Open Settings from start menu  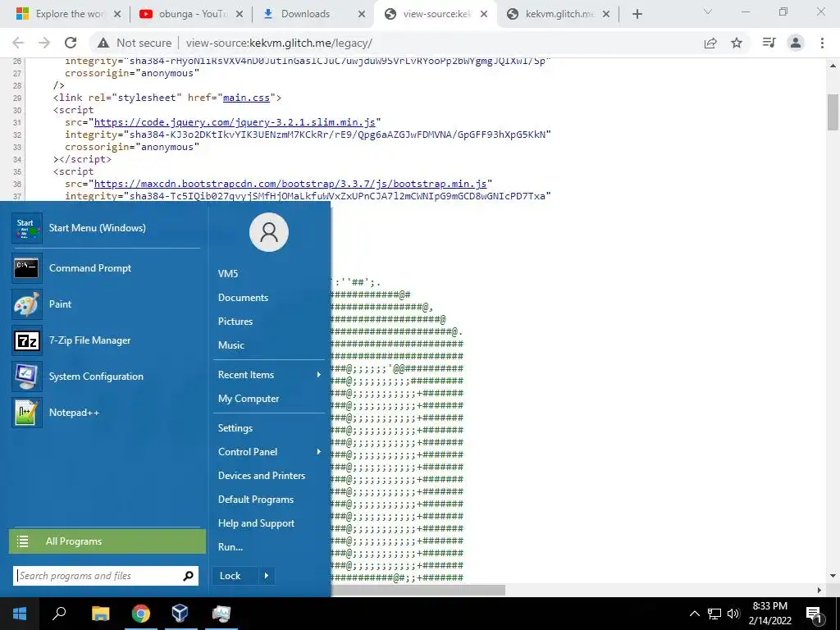tap(235, 428)
